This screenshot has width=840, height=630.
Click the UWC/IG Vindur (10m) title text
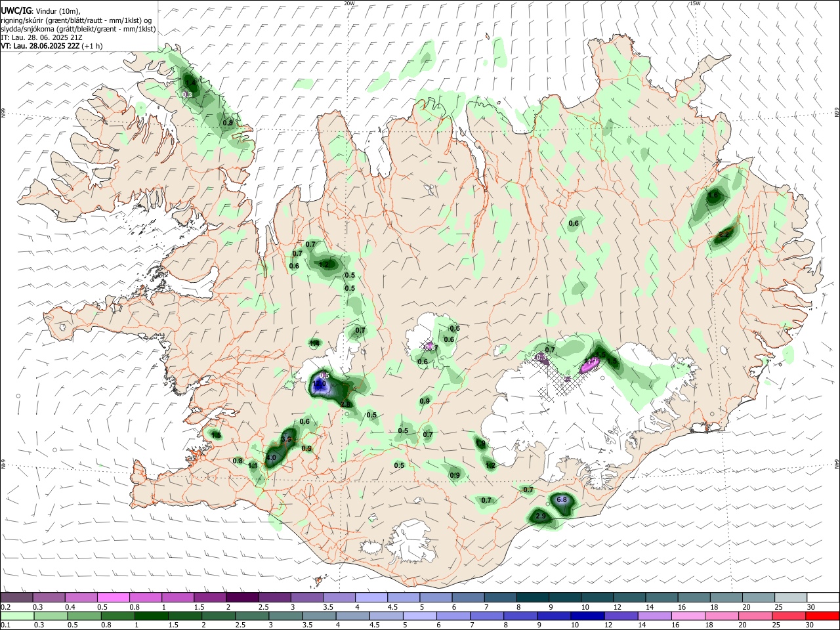(40, 10)
